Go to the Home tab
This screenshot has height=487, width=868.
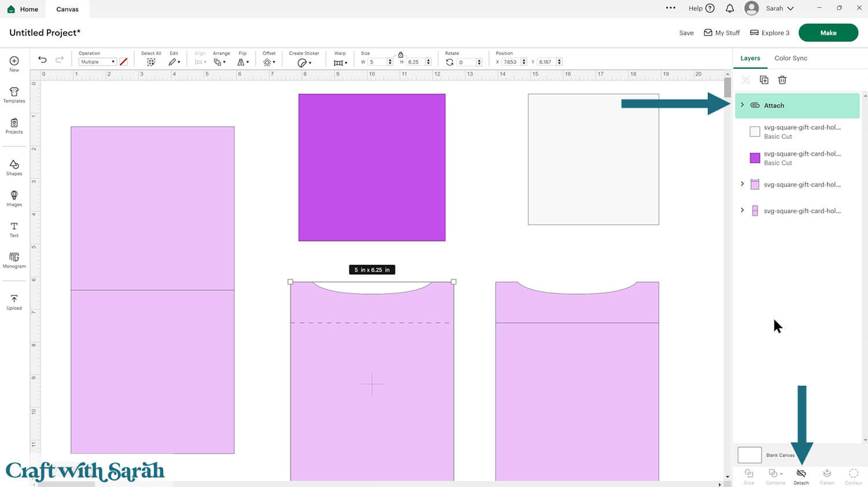click(x=23, y=9)
